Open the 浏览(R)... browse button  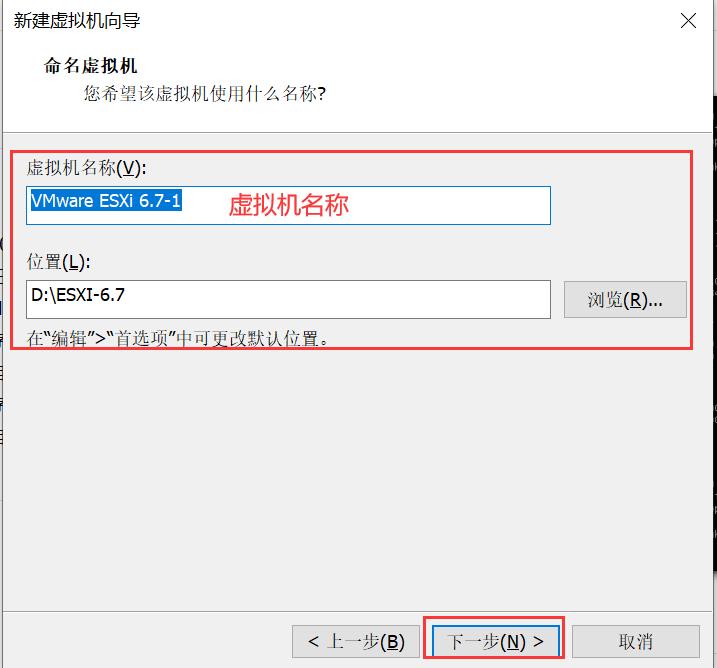tap(625, 299)
